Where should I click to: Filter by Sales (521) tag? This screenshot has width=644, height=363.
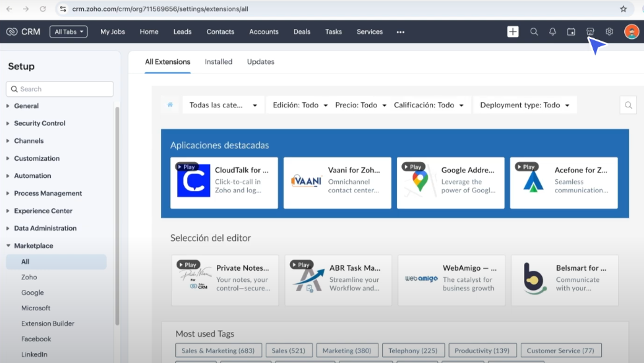pos(289,350)
